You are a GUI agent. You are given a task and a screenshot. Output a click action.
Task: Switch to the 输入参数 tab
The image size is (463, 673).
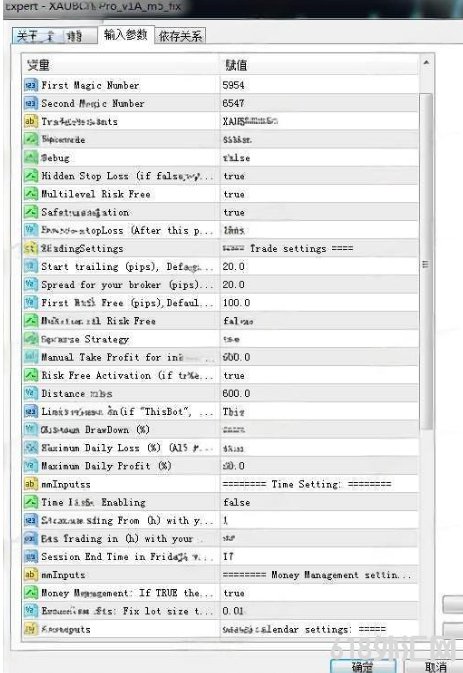[x=126, y=35]
